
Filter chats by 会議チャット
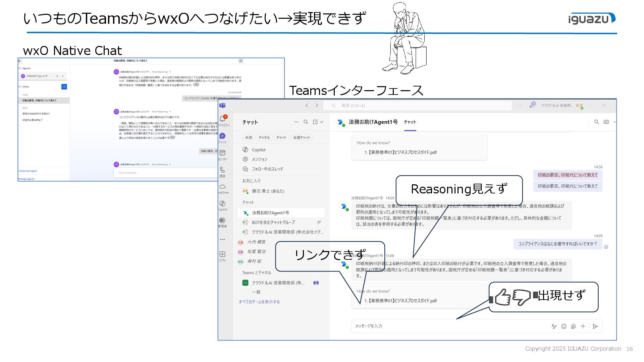[302, 137]
